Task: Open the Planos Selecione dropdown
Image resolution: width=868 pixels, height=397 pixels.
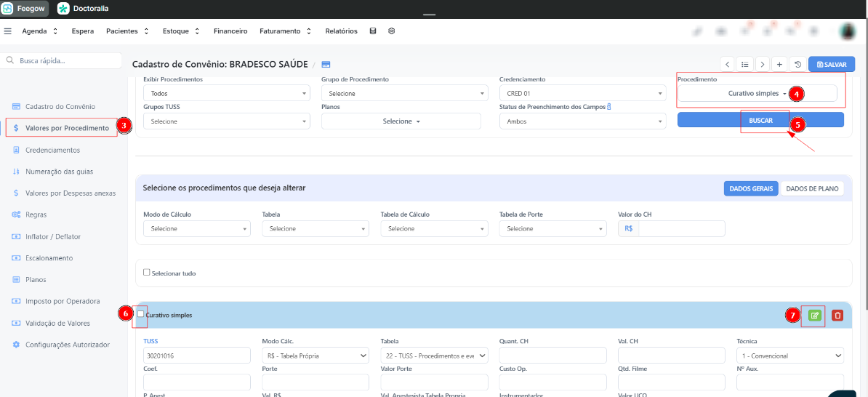Action: pos(401,121)
